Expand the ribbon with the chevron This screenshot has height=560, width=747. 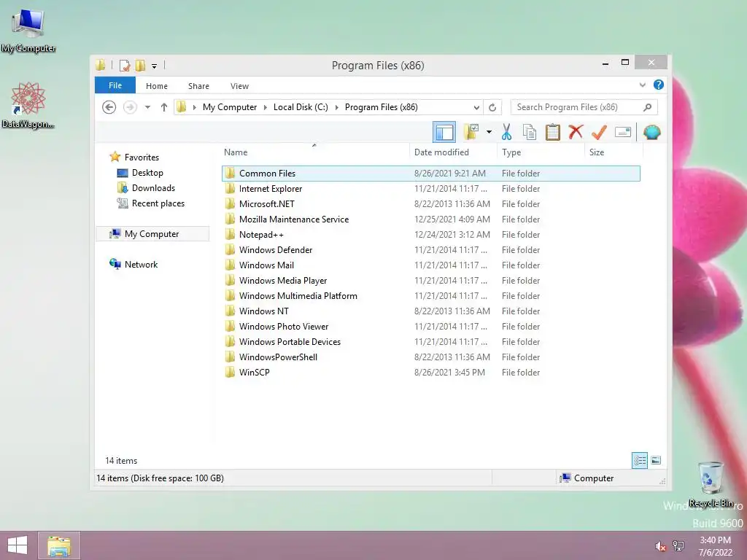coord(642,85)
